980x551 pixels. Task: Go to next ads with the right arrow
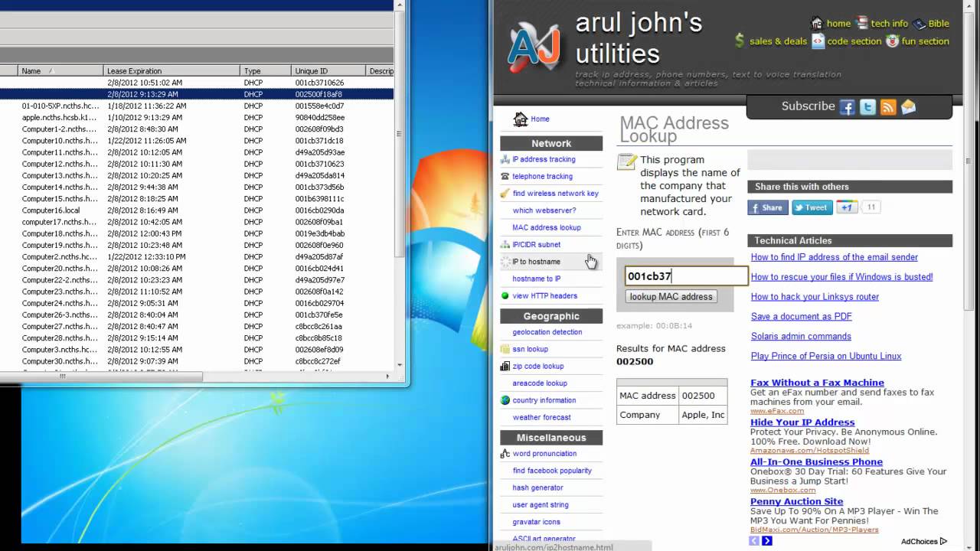[x=767, y=541]
